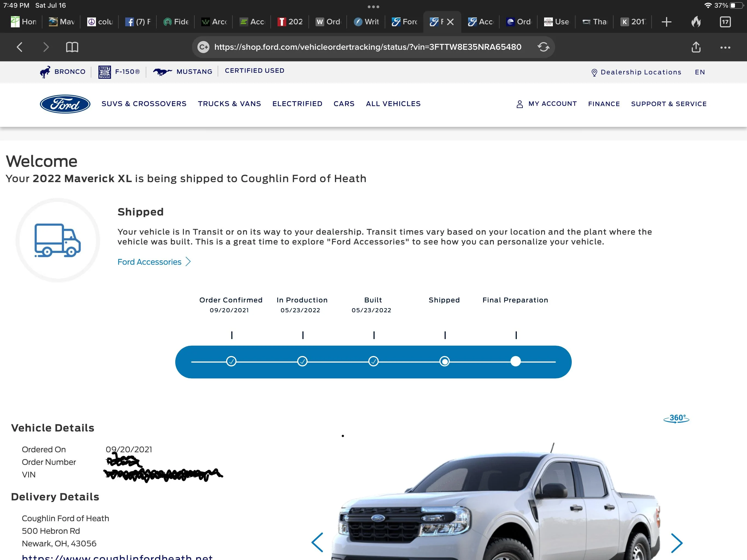This screenshot has width=747, height=560.
Task: Switch to the Fide tab
Action: pyautogui.click(x=176, y=22)
